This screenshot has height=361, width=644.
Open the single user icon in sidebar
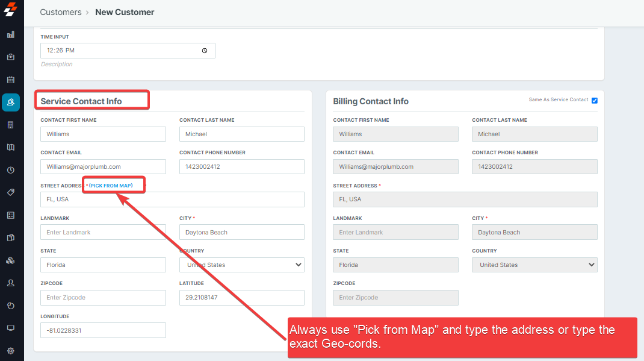[11, 283]
